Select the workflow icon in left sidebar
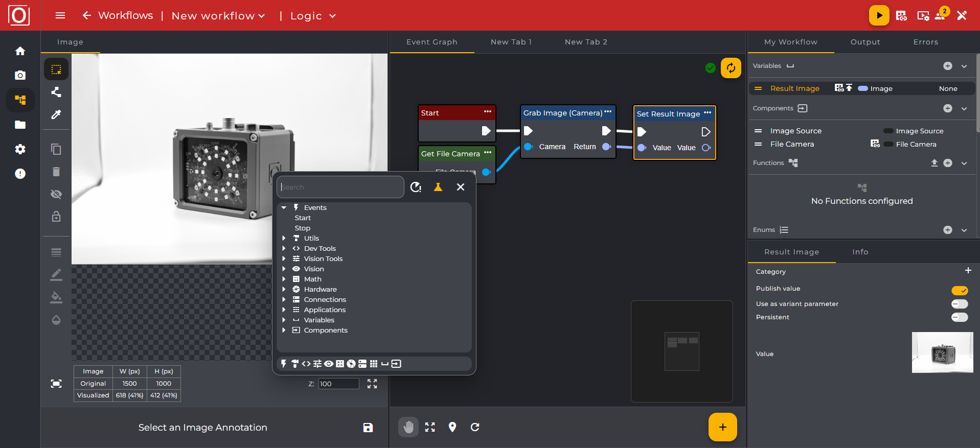 coord(20,100)
